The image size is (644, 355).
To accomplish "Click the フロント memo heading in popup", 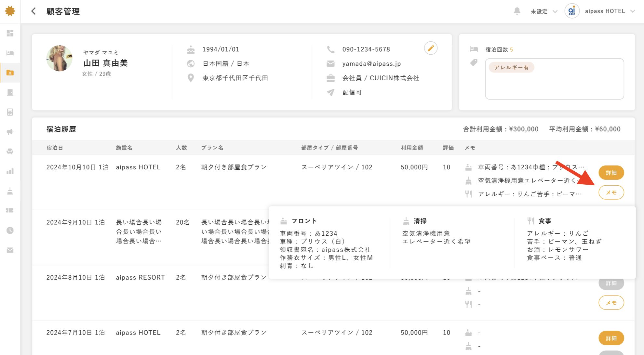I will (304, 221).
